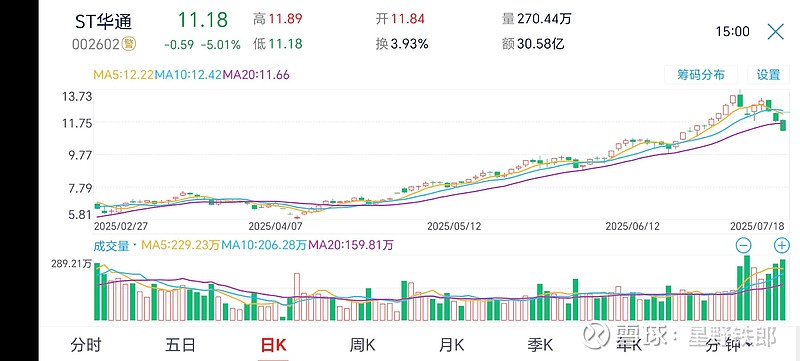Select the latest green candlestick on chart
The image size is (800, 361).
coord(783,125)
